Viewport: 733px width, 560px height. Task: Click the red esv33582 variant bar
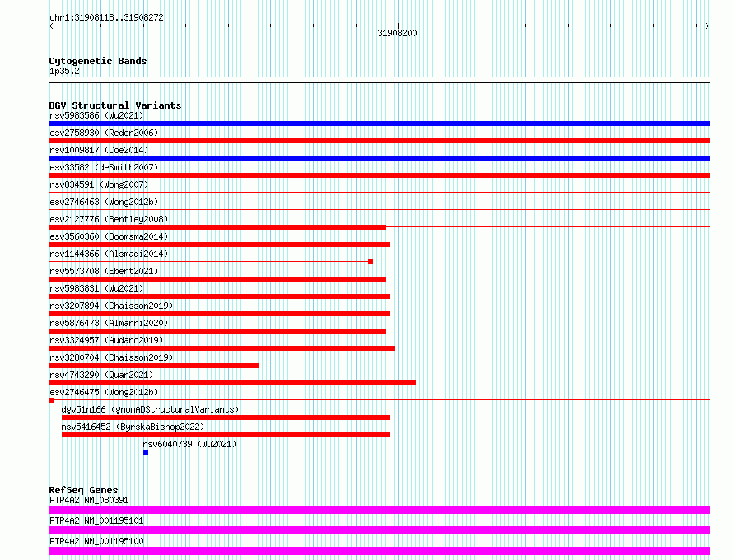coord(379,175)
